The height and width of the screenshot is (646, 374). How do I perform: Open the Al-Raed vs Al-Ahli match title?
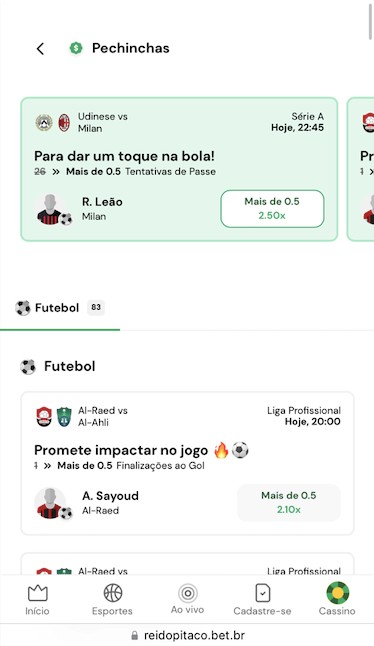pos(103,416)
